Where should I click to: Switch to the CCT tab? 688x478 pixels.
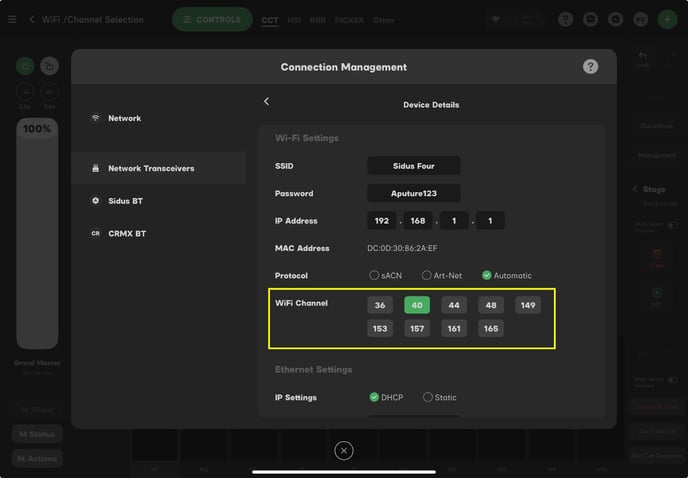[x=269, y=20]
